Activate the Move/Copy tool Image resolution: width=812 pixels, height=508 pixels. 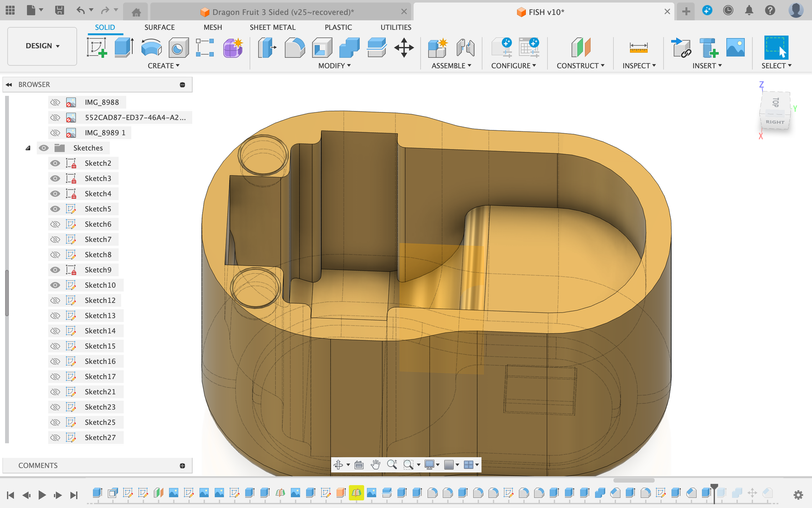(404, 47)
